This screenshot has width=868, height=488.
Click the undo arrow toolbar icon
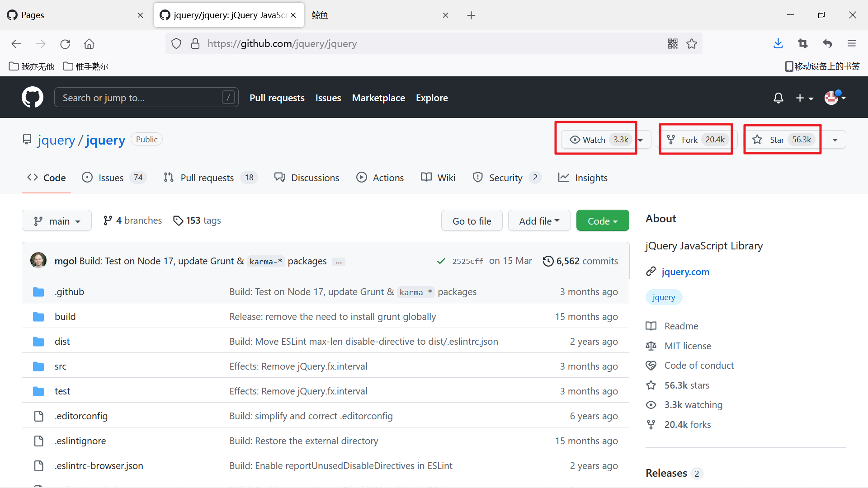point(827,44)
